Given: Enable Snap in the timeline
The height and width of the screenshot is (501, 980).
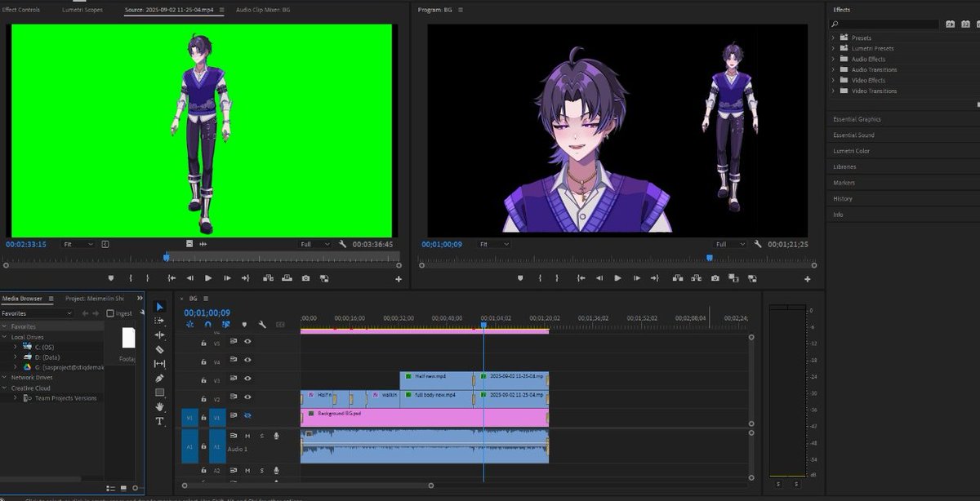Looking at the screenshot, I should coord(207,324).
